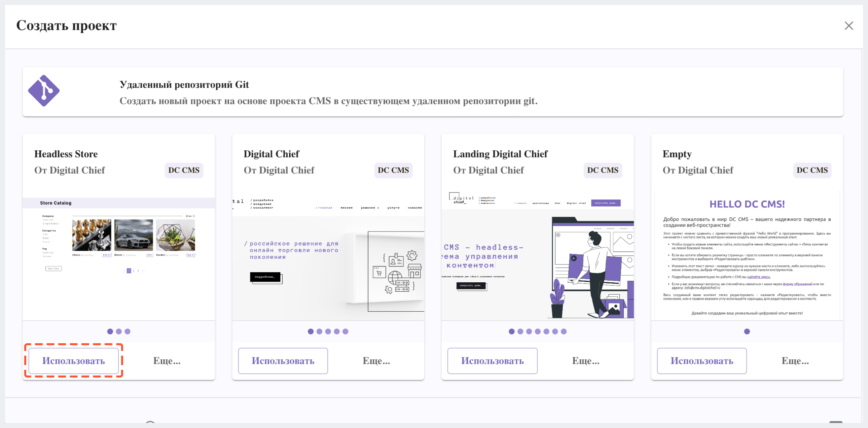Image resolution: width=868 pixels, height=428 pixels.
Task: Click DC CMS badge on Headless Store
Action: [184, 170]
